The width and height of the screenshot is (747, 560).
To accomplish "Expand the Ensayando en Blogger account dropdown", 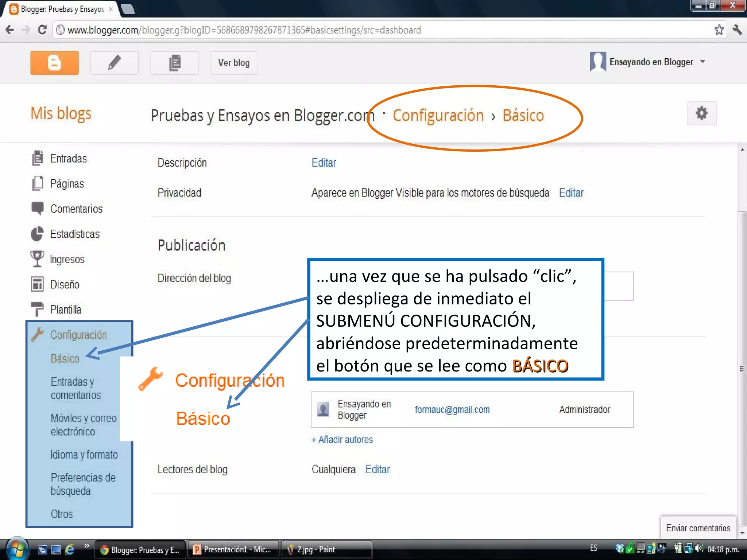I will [703, 62].
